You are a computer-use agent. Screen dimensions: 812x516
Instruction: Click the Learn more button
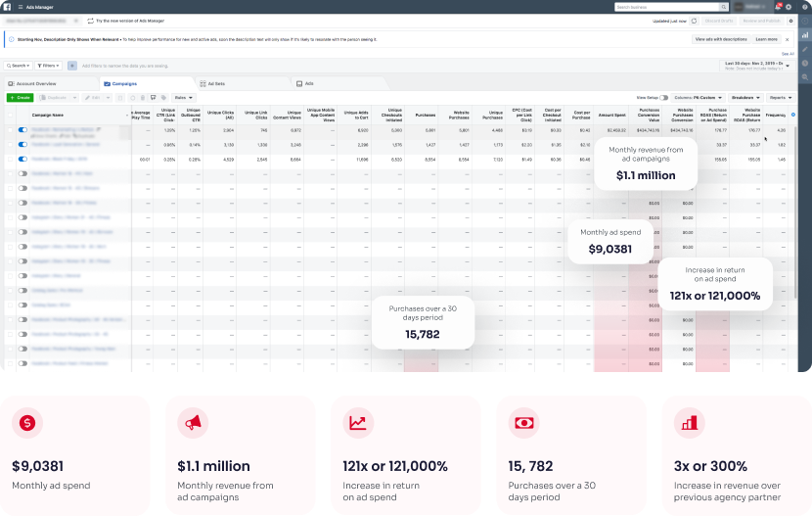click(766, 39)
